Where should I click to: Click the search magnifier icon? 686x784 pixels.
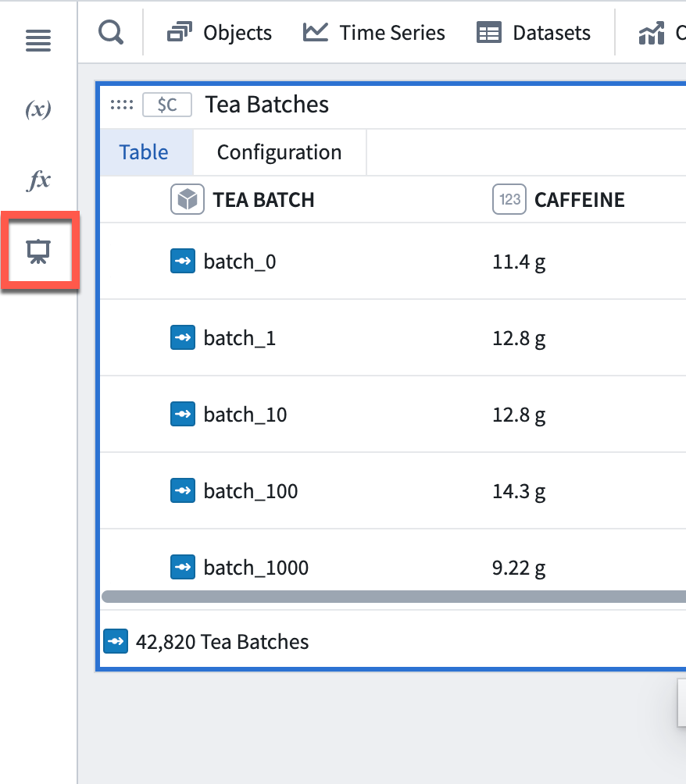(111, 33)
